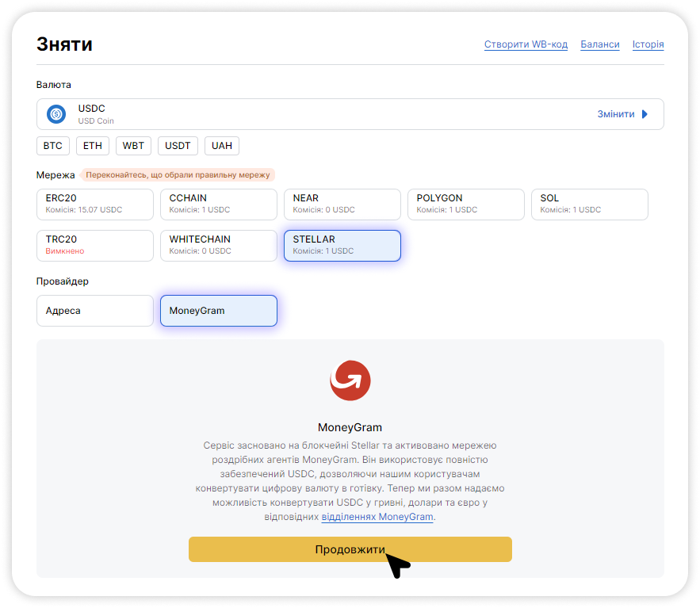This screenshot has width=700, height=608.
Task: Select the WBT quick currency chip
Action: point(133,146)
